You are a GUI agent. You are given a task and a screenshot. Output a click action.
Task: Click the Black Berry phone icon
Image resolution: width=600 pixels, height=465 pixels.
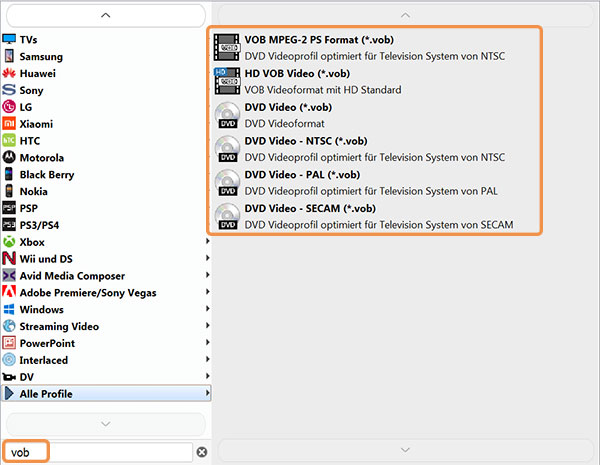tap(9, 174)
